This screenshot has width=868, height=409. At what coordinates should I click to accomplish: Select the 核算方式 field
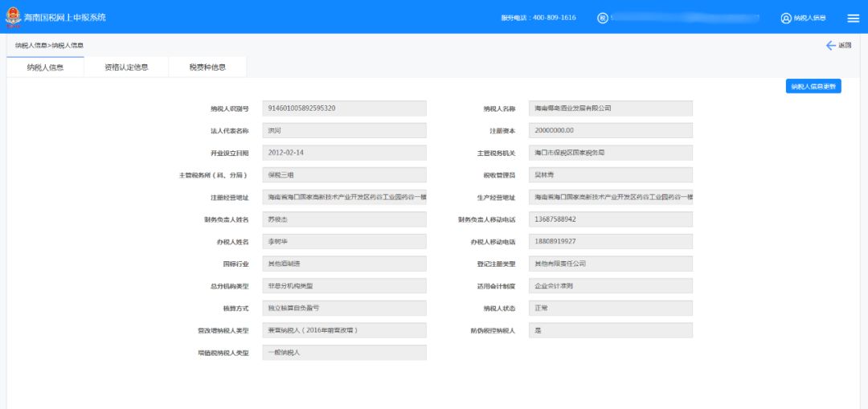coord(344,309)
